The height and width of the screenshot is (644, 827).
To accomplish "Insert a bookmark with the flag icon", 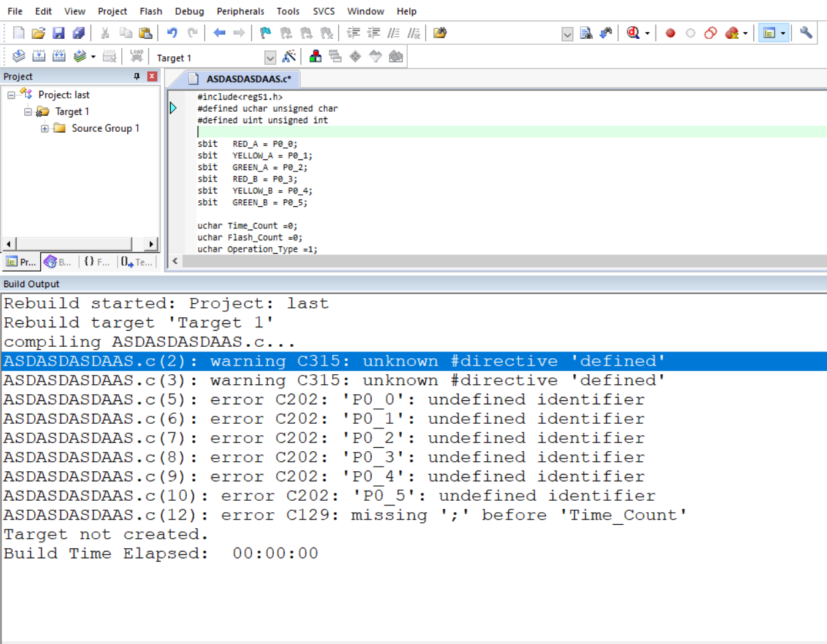I will [x=266, y=33].
